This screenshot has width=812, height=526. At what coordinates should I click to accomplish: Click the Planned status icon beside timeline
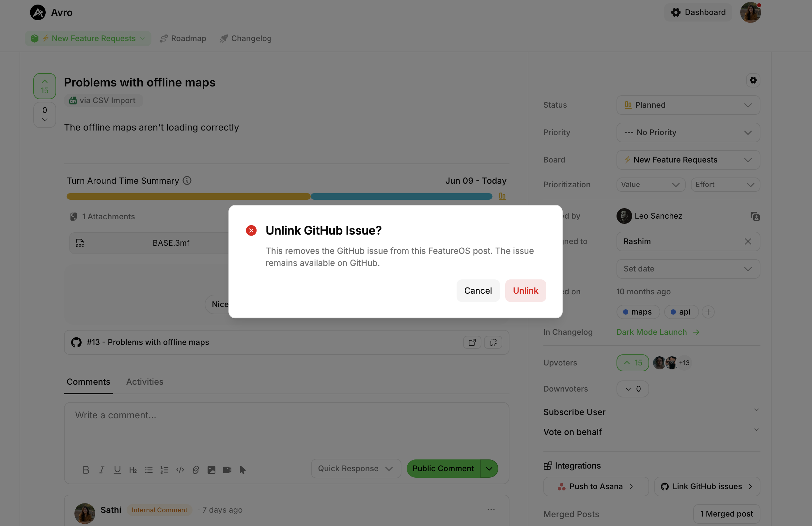point(502,196)
